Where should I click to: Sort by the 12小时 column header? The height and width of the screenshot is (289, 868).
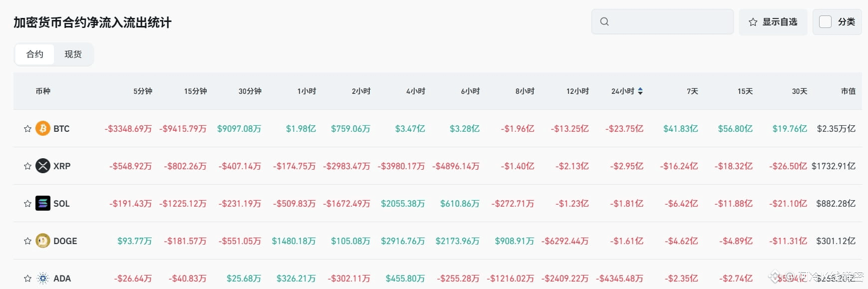(578, 91)
